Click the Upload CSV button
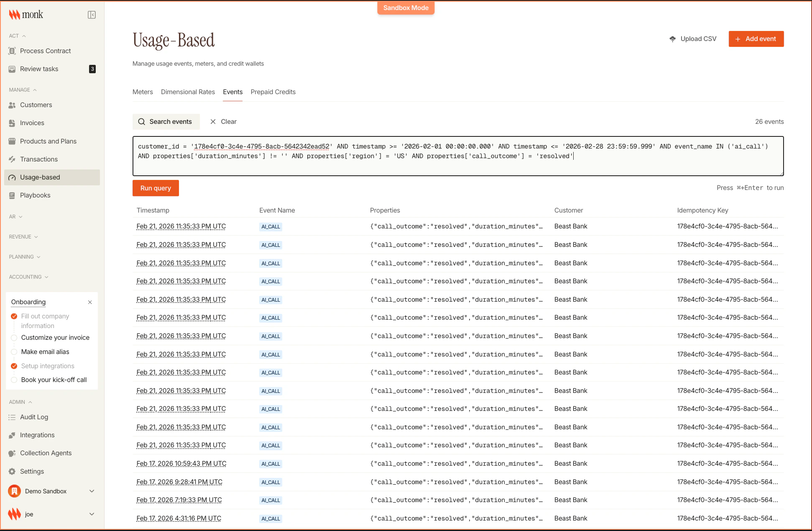 pos(693,39)
